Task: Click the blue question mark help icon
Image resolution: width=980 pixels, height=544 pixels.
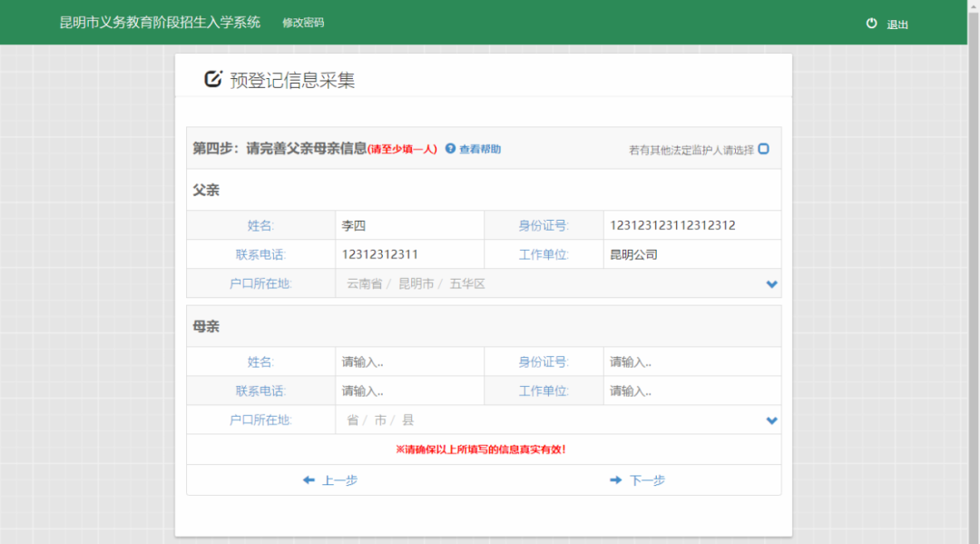Action: point(450,148)
